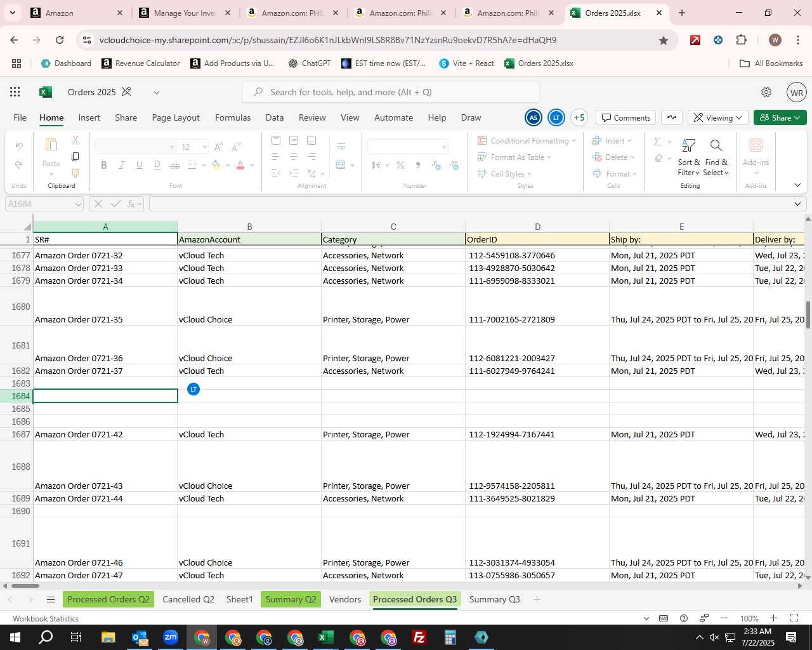The width and height of the screenshot is (812, 650).
Task: Open the Font name dropdown
Action: tap(172, 147)
